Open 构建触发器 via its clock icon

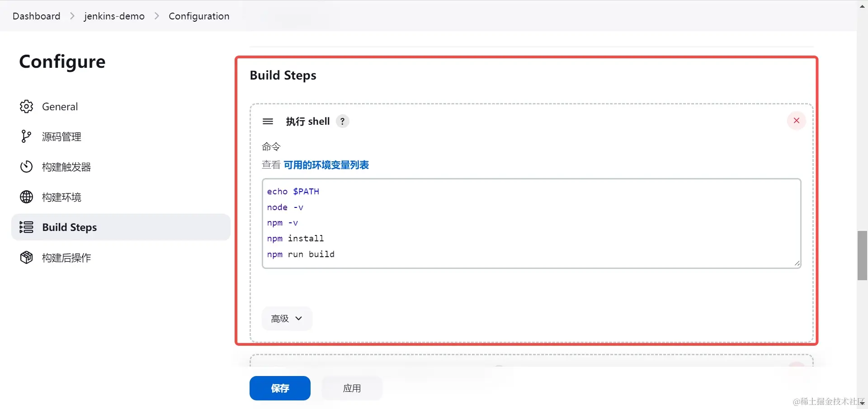[26, 167]
